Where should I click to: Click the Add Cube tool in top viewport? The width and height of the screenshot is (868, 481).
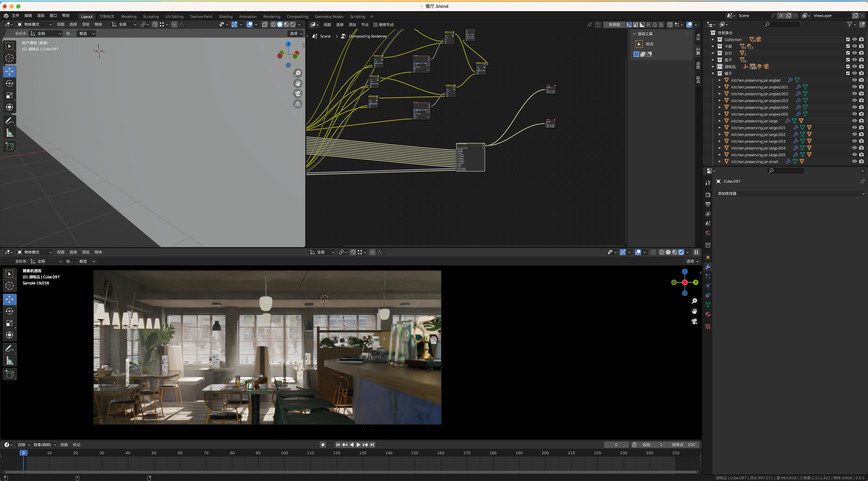(x=9, y=146)
